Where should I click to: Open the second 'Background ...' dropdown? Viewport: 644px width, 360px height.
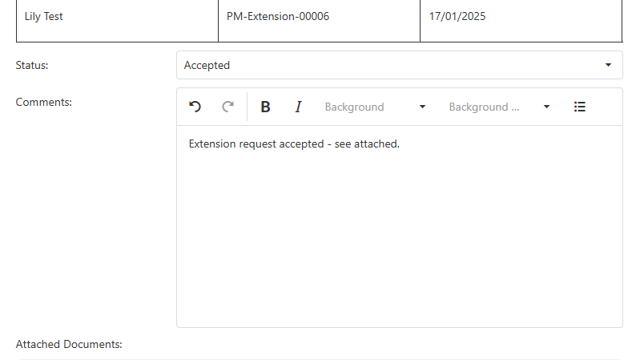click(489, 107)
